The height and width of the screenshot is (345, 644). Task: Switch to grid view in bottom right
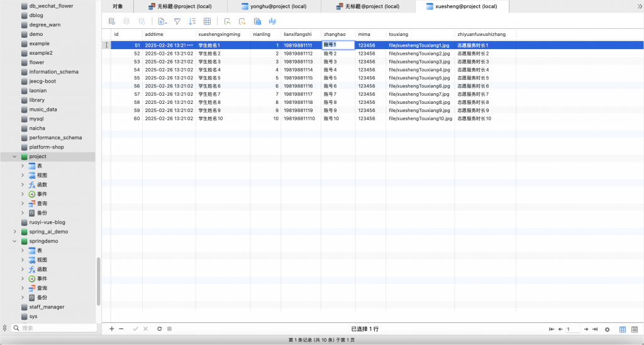point(623,329)
